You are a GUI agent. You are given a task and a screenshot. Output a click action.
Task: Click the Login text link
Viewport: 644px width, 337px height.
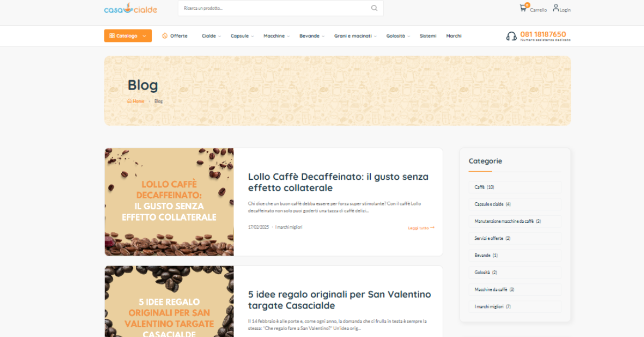coord(565,10)
